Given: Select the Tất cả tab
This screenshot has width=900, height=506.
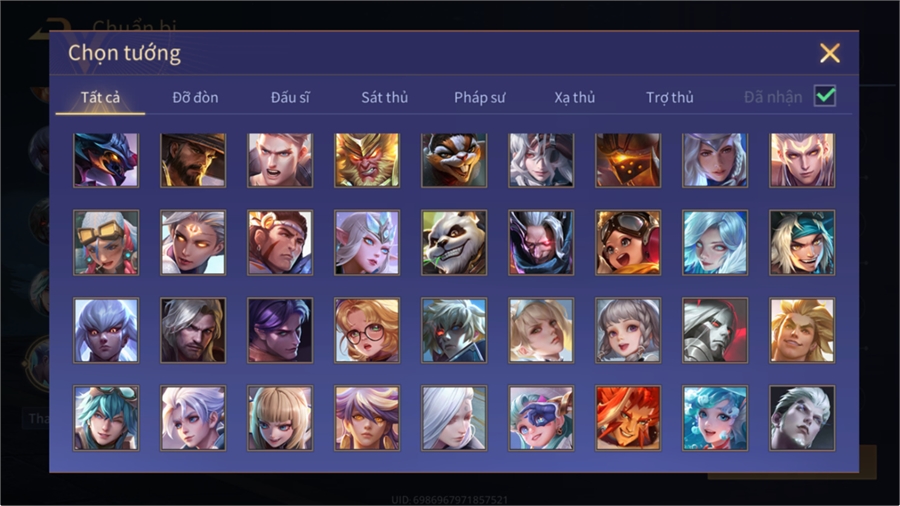Looking at the screenshot, I should click(x=100, y=98).
